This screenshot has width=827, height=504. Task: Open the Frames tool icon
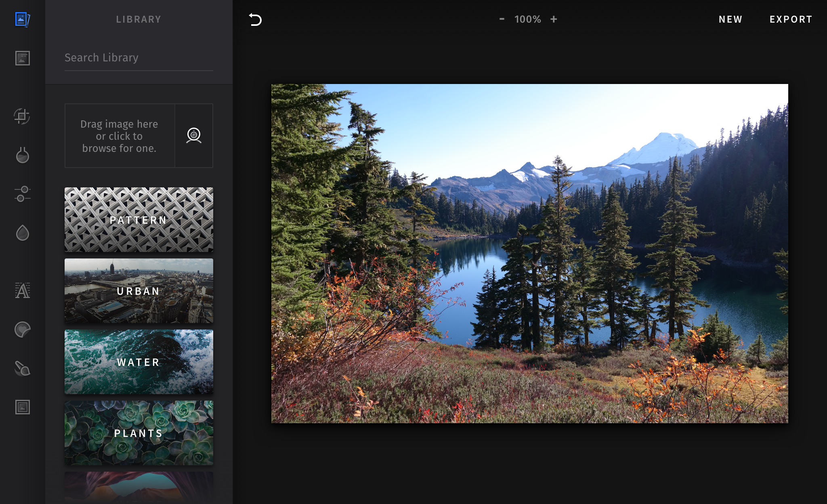point(23,407)
